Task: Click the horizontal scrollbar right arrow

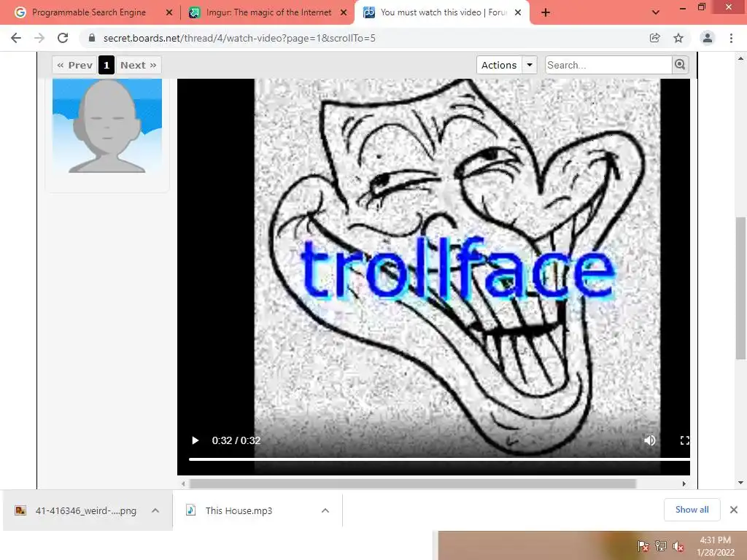Action: pyautogui.click(x=684, y=484)
